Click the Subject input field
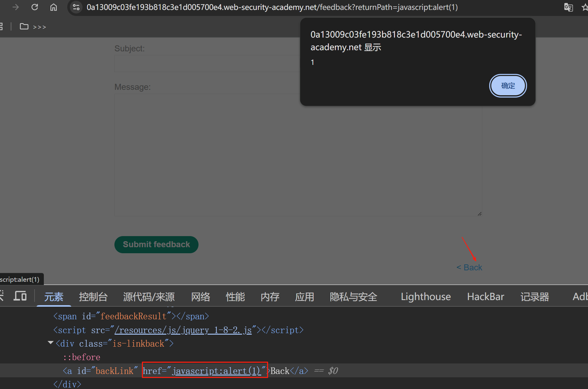The width and height of the screenshot is (588, 389). click(207, 63)
